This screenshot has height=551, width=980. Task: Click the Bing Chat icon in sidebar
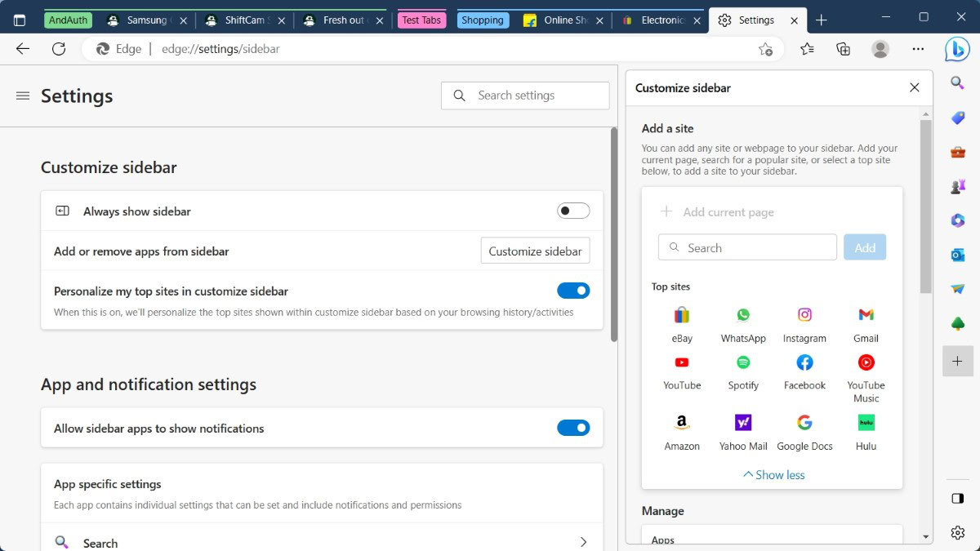click(957, 49)
